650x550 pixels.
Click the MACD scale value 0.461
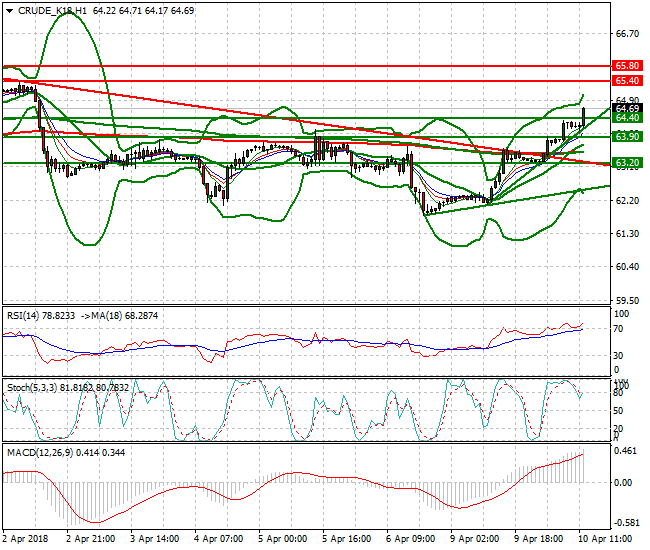(626, 451)
